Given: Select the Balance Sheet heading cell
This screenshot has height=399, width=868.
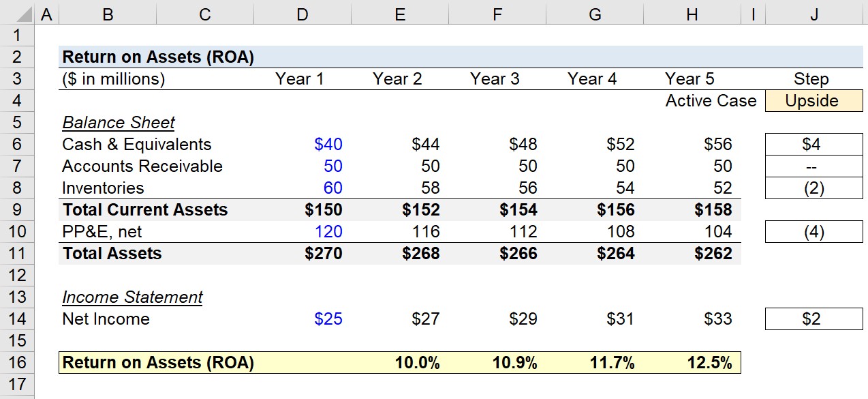Looking at the screenshot, I should click(119, 123).
